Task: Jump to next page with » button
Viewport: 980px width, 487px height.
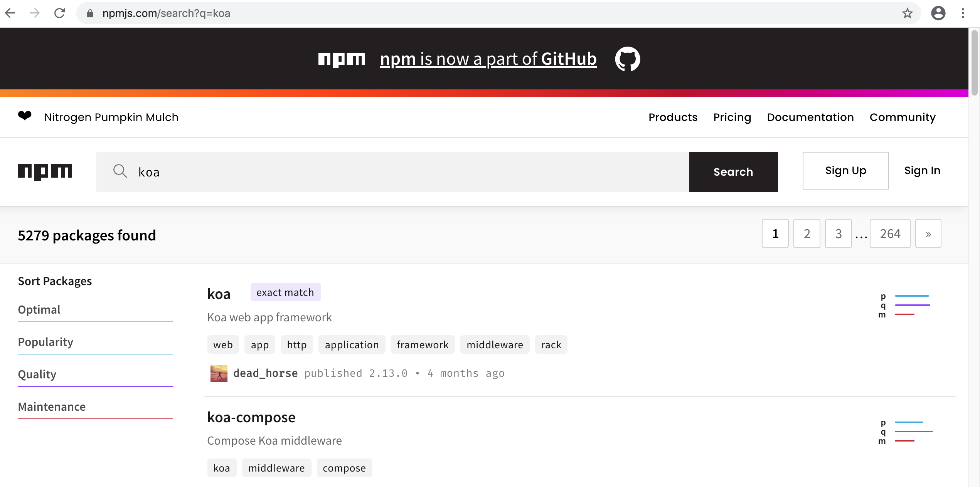Action: (928, 233)
